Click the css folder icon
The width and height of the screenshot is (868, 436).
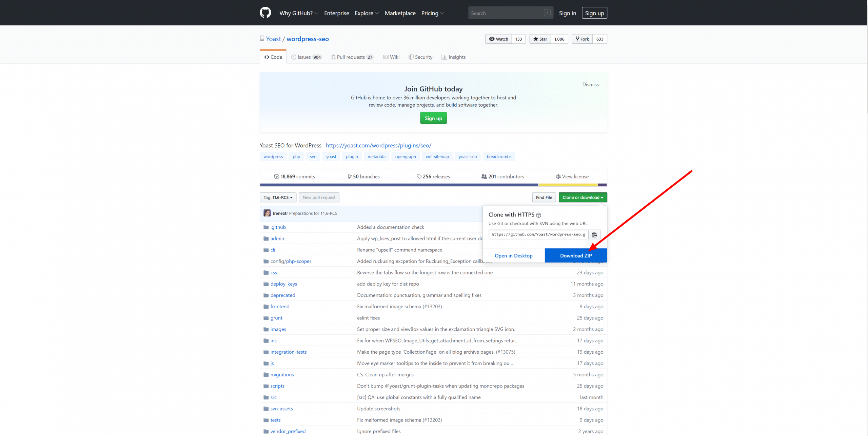266,273
